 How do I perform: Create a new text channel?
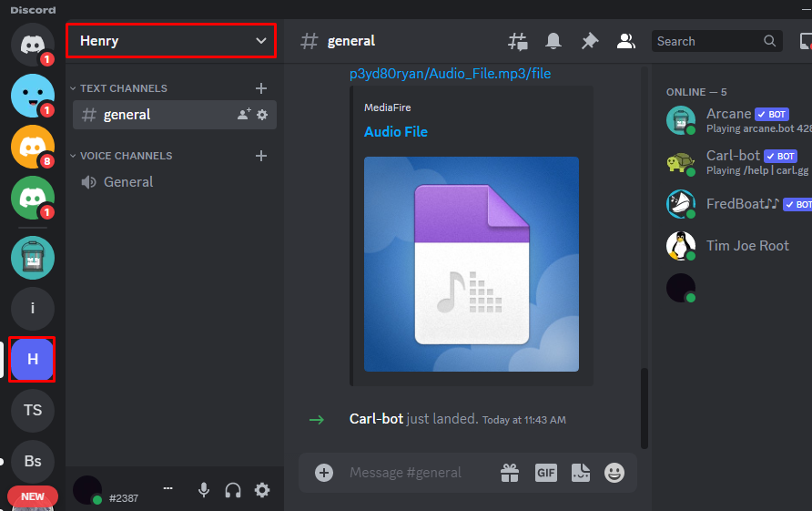(x=261, y=88)
